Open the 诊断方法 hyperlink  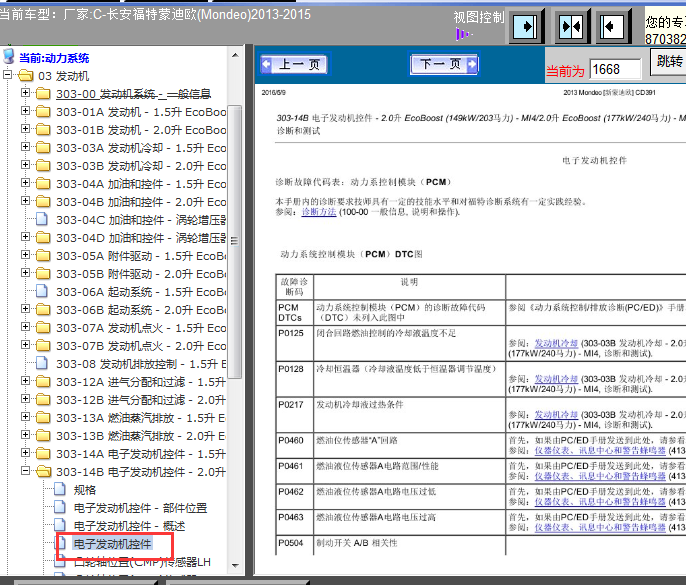click(319, 212)
